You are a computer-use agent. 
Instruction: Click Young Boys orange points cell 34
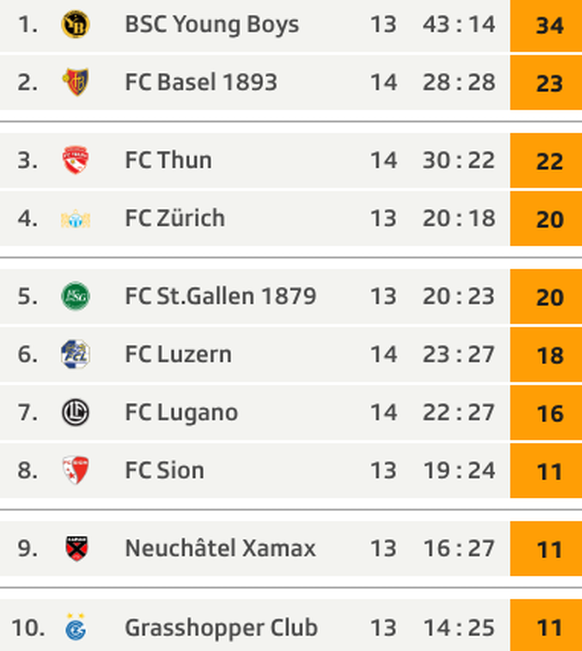546,25
